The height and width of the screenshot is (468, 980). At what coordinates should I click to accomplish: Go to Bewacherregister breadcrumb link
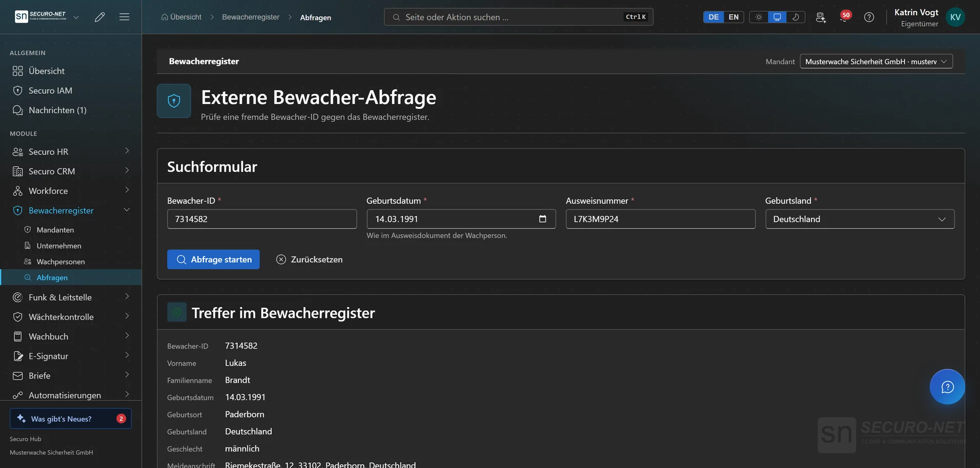click(x=251, y=17)
